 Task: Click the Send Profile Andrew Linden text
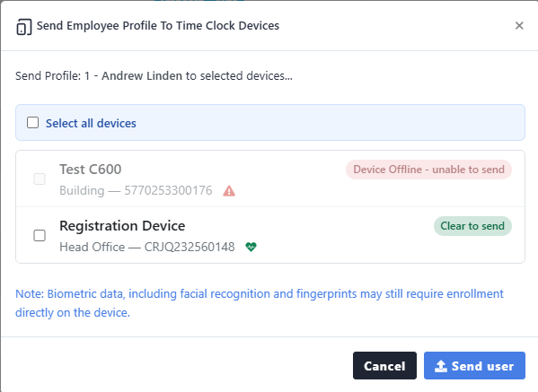pos(154,75)
